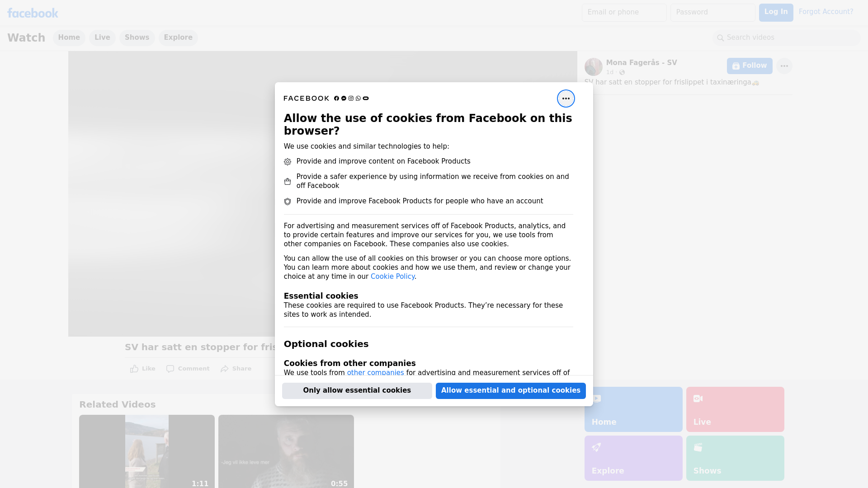Open the cookie dialog more options menu
The image size is (868, 488).
click(566, 99)
